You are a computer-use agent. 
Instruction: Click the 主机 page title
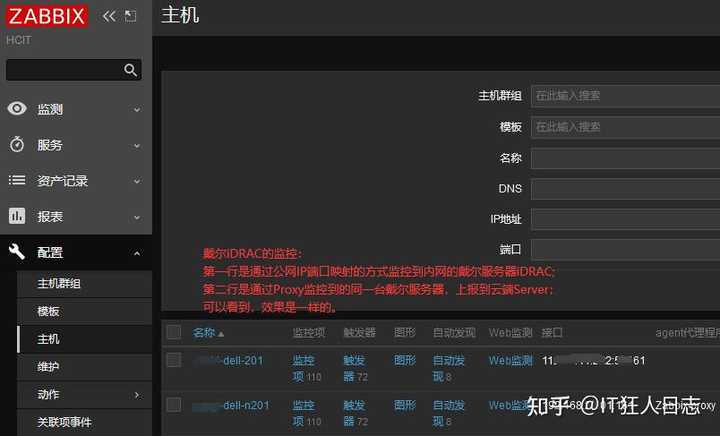click(180, 15)
